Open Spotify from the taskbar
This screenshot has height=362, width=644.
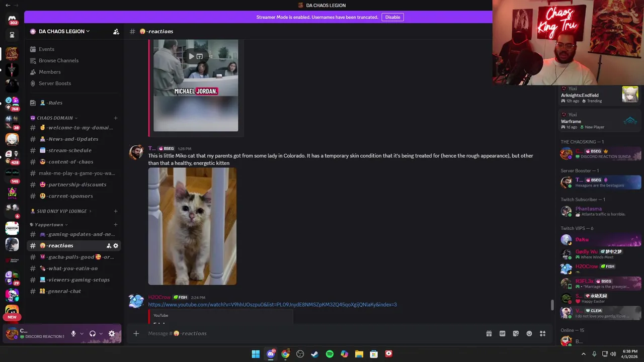(330, 354)
